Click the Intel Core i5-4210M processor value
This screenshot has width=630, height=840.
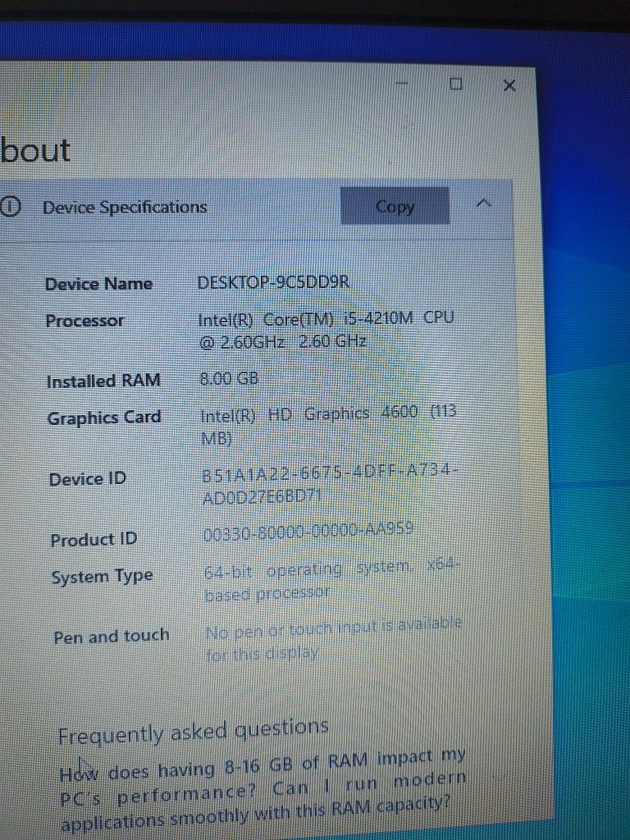[326, 330]
